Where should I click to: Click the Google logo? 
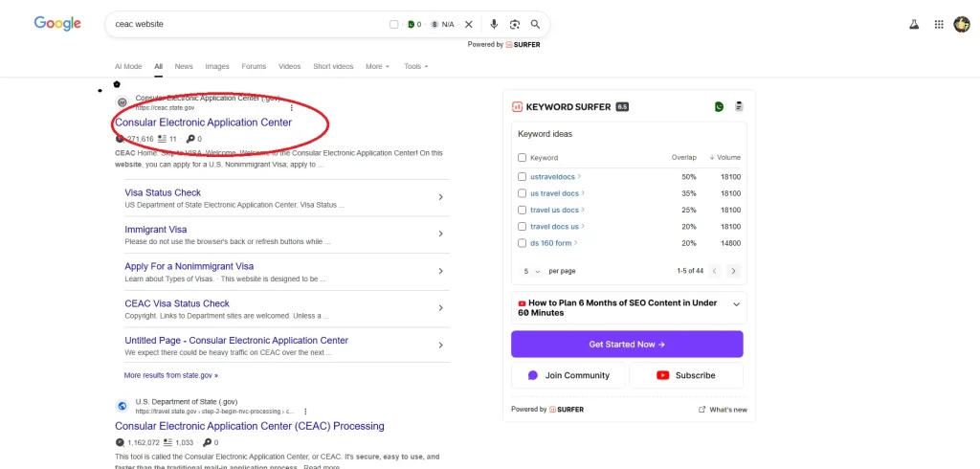tap(57, 24)
